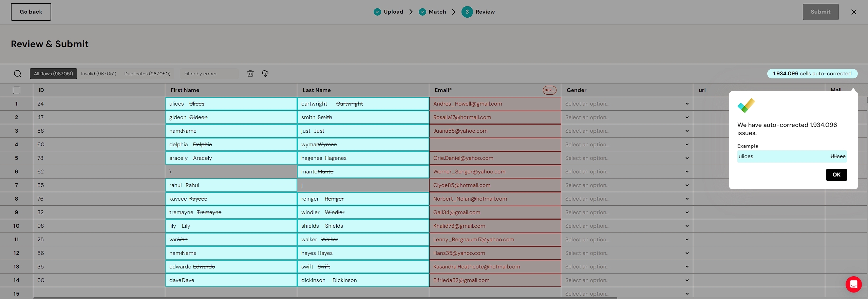Viewport: 868px width, 299px height.
Task: Click the horizontal scrollbar at table bottom
Action: pyautogui.click(x=325, y=298)
